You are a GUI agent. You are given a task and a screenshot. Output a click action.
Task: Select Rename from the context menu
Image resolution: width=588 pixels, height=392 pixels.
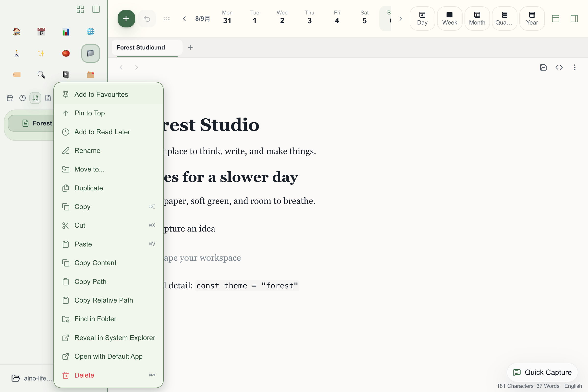(109, 150)
